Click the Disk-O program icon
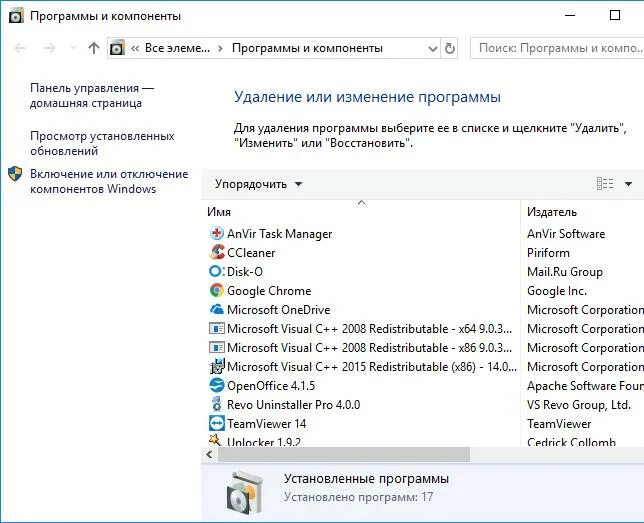Screen dimensions: 644x523 pyautogui.click(x=216, y=271)
